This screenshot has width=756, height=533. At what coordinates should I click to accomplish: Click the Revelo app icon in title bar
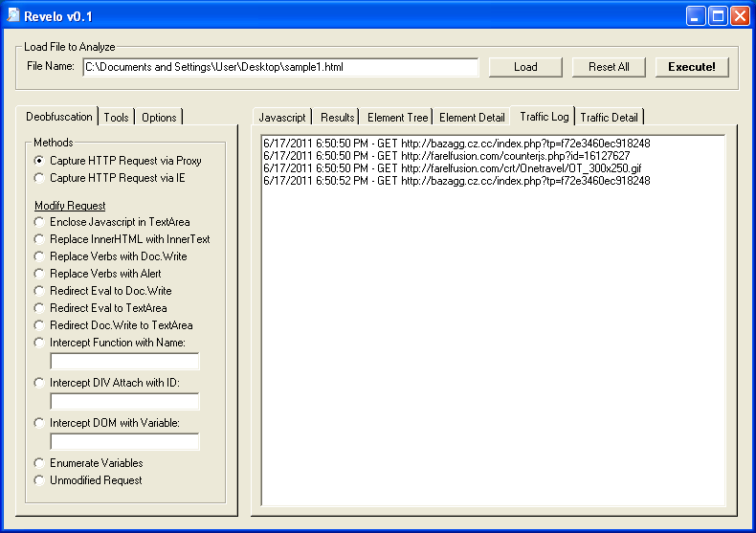13,16
